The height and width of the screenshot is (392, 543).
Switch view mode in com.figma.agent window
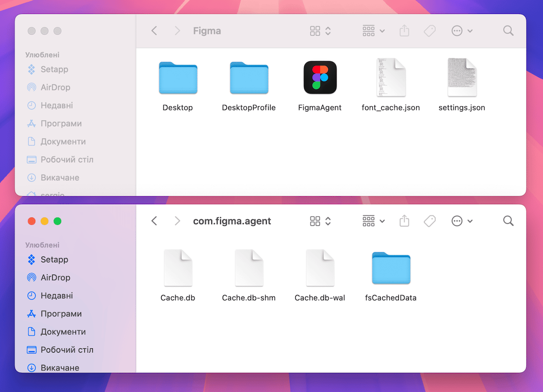[x=320, y=221]
